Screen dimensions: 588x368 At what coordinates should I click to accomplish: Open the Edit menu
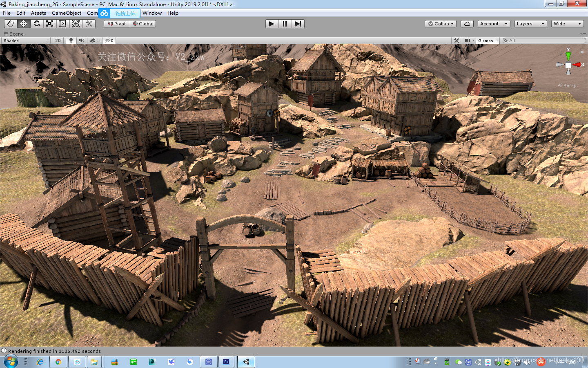pyautogui.click(x=21, y=13)
